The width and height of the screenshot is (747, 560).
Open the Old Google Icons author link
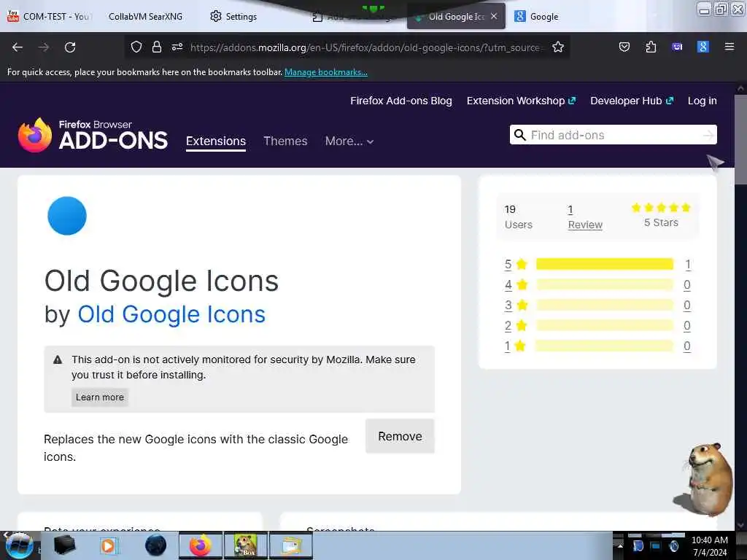171,314
